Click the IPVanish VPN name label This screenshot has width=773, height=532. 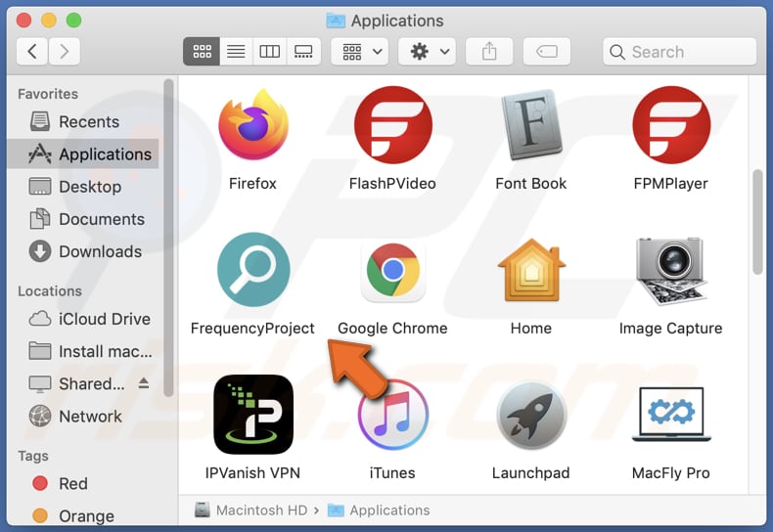coord(252,473)
